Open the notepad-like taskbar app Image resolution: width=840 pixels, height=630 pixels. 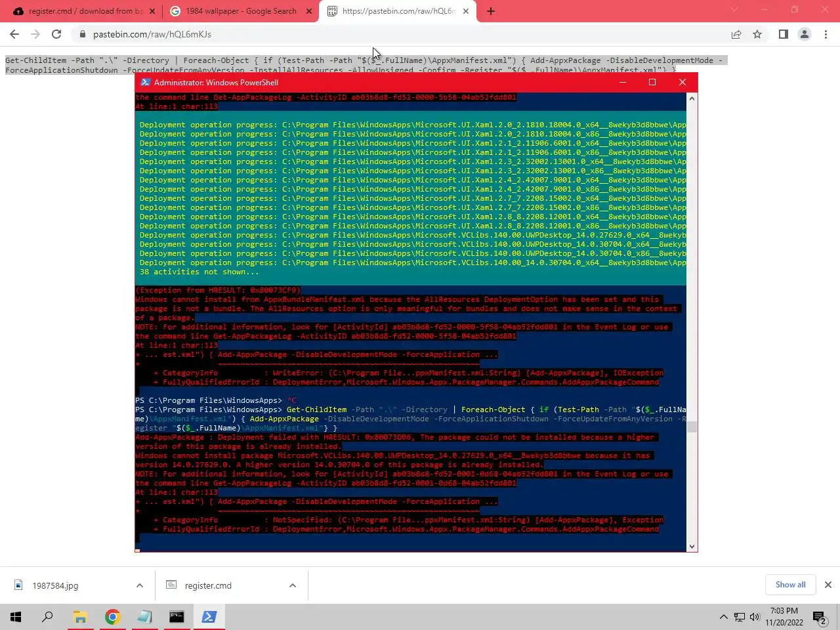point(144,617)
